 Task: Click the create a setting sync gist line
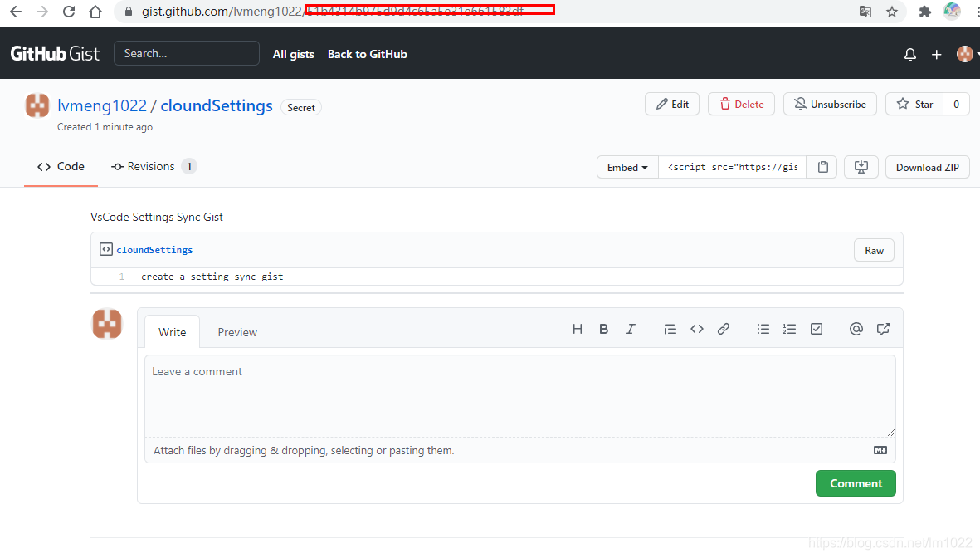click(212, 277)
